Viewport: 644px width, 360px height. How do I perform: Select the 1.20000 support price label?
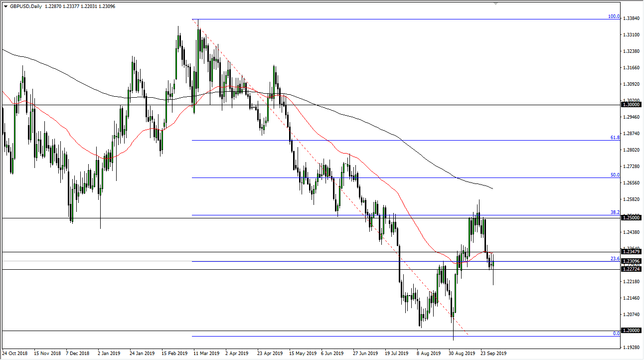632,330
